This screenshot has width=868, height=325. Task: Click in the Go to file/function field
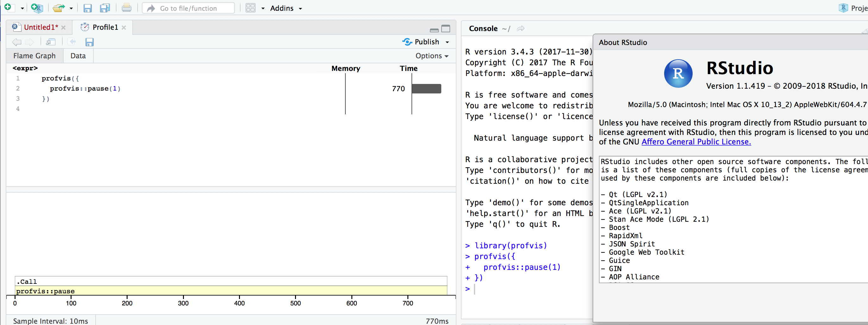(x=188, y=8)
